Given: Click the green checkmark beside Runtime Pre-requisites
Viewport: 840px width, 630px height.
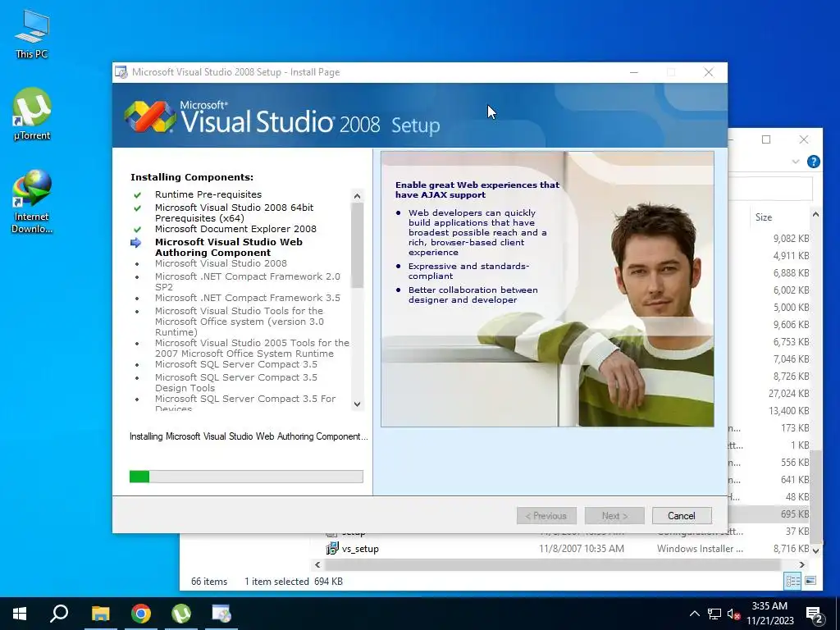Looking at the screenshot, I should [137, 195].
